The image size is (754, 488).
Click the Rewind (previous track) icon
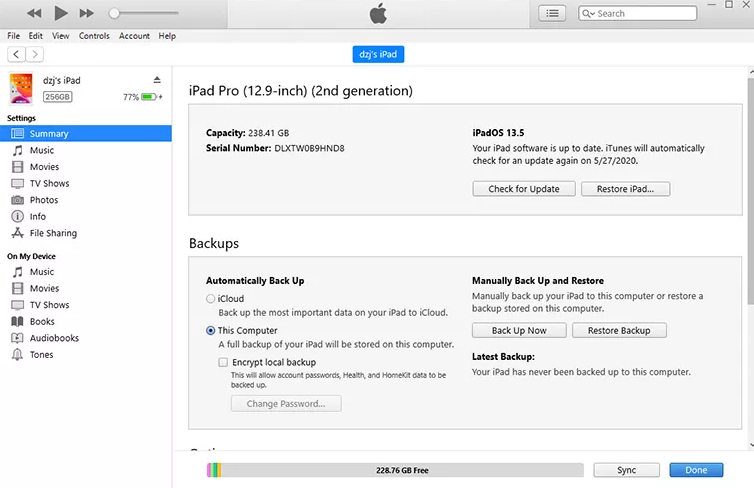pos(35,13)
